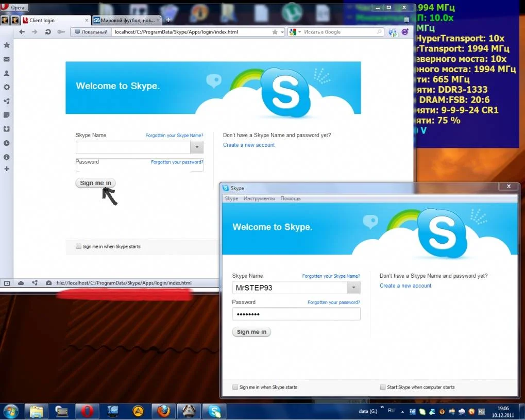
Task: Click the RU language indicator
Action: pyautogui.click(x=391, y=411)
